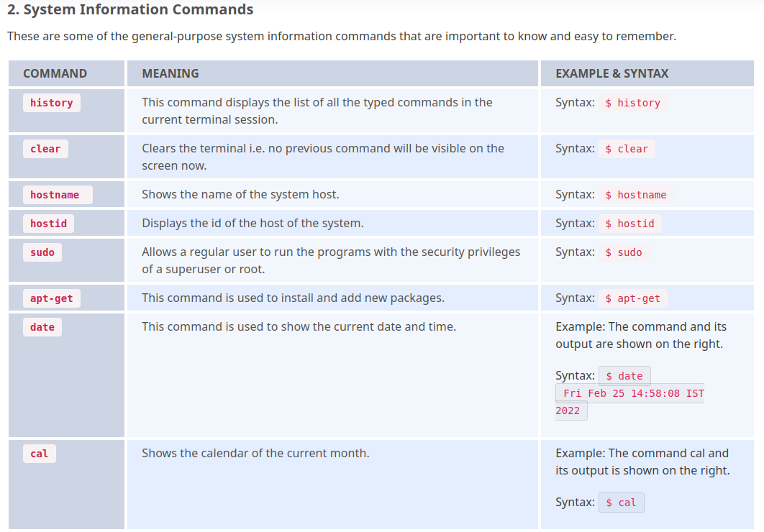Select the 'cal' command code tag
The image size is (764, 532).
pos(40,454)
